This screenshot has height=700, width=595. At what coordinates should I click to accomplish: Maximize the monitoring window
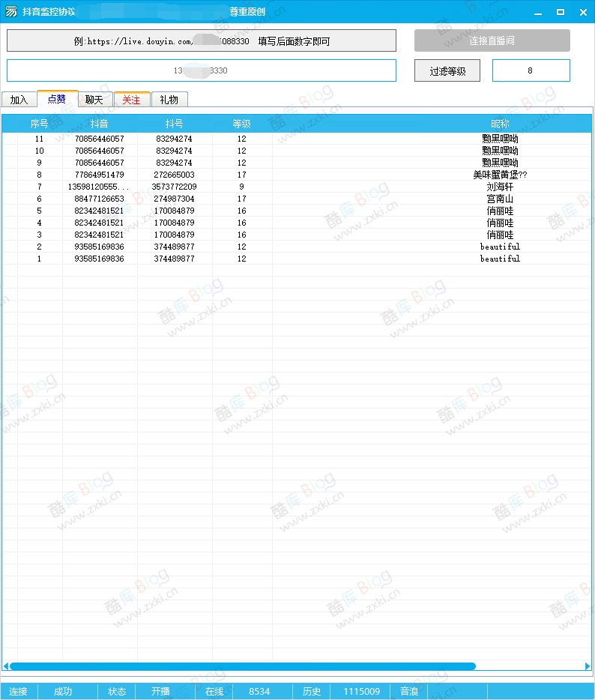[561, 12]
